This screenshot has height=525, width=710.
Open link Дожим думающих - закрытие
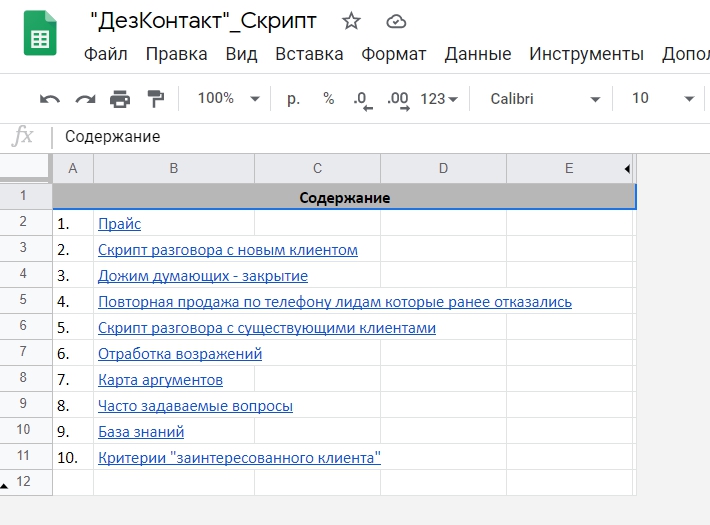tap(203, 275)
